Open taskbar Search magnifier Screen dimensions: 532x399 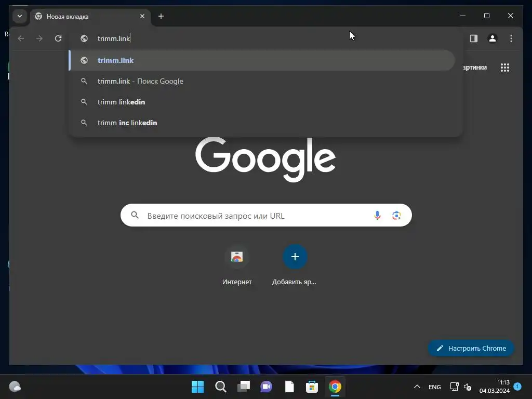(220, 387)
